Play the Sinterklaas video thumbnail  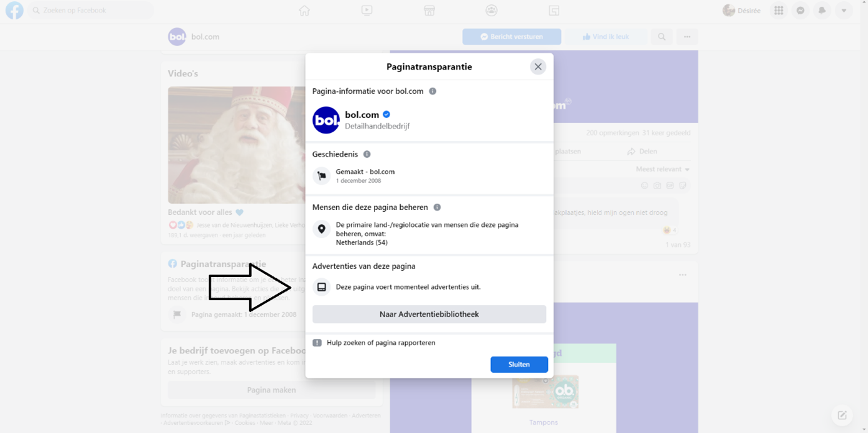[237, 145]
